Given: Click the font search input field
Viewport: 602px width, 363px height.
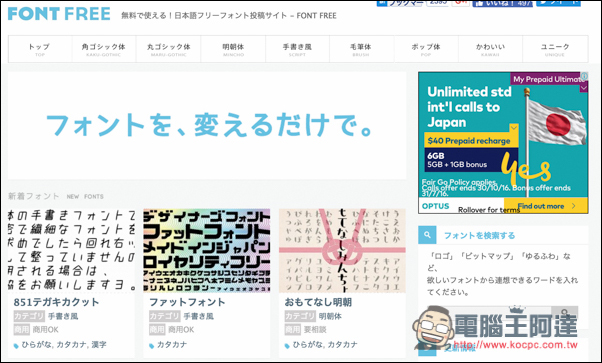Looking at the screenshot, I should pyautogui.click(x=489, y=313).
